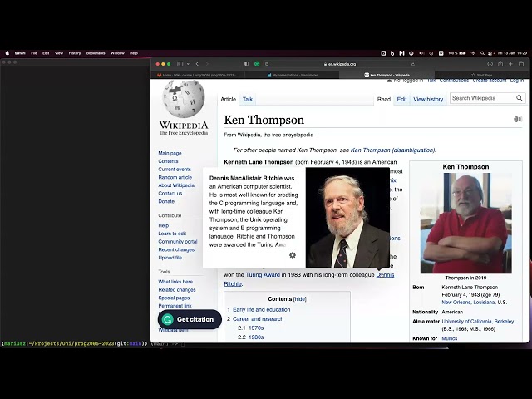532x399 pixels.
Task: Open the Apple menu
Action: [x=7, y=53]
